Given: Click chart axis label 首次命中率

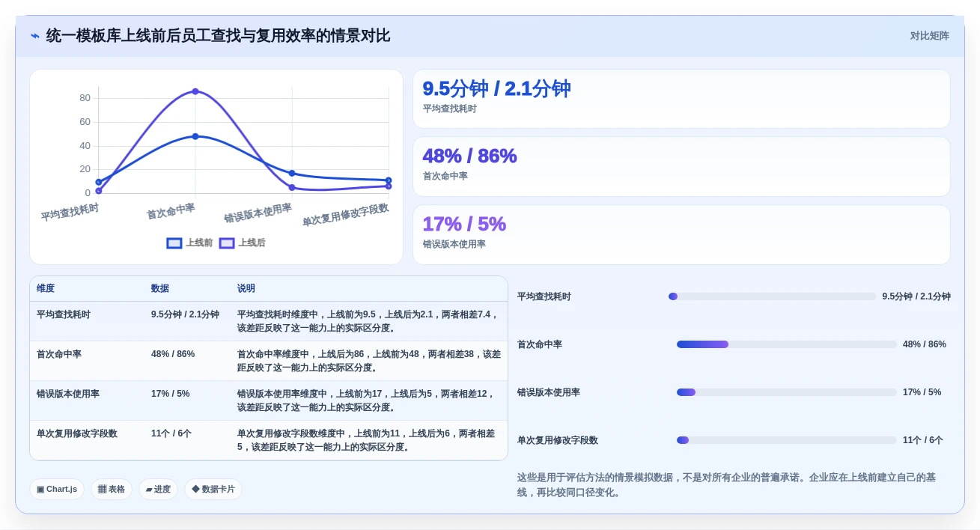Looking at the screenshot, I should [171, 211].
